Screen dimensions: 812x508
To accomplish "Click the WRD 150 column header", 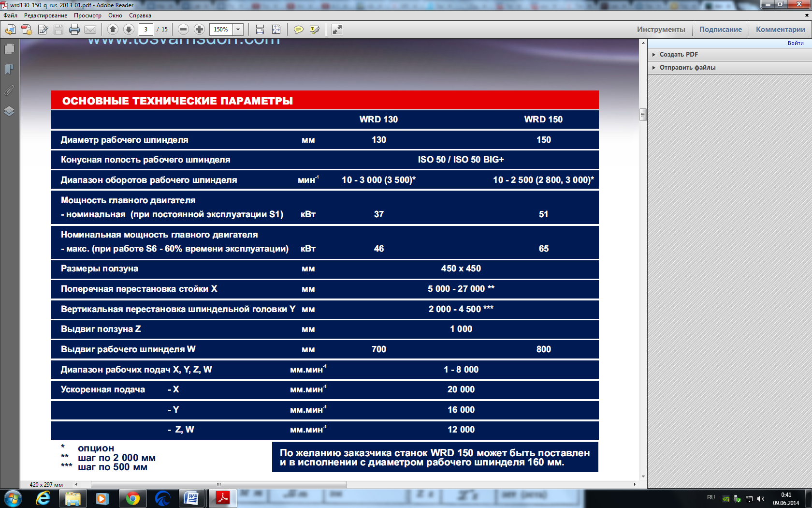I will tap(543, 120).
